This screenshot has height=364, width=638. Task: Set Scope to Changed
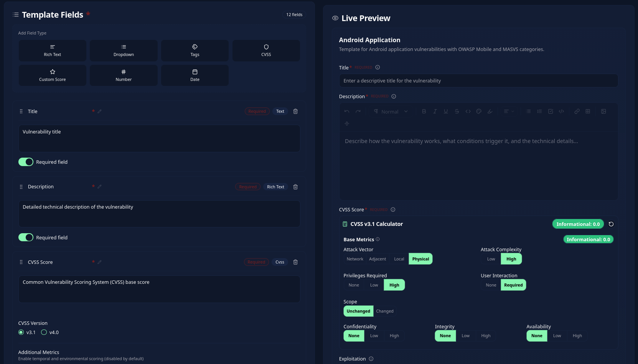[x=385, y=311]
